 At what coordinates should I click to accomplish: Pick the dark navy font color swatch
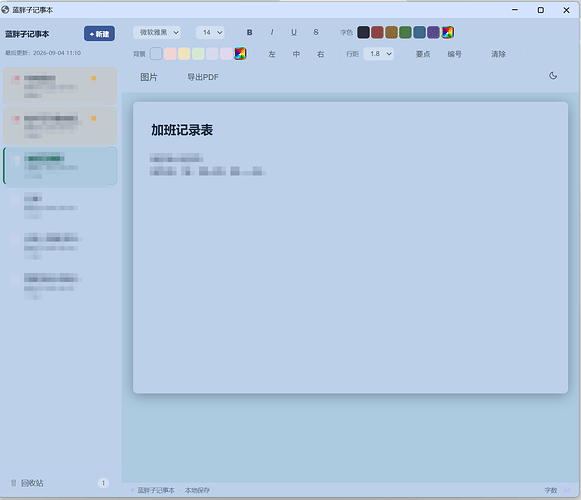[363, 32]
